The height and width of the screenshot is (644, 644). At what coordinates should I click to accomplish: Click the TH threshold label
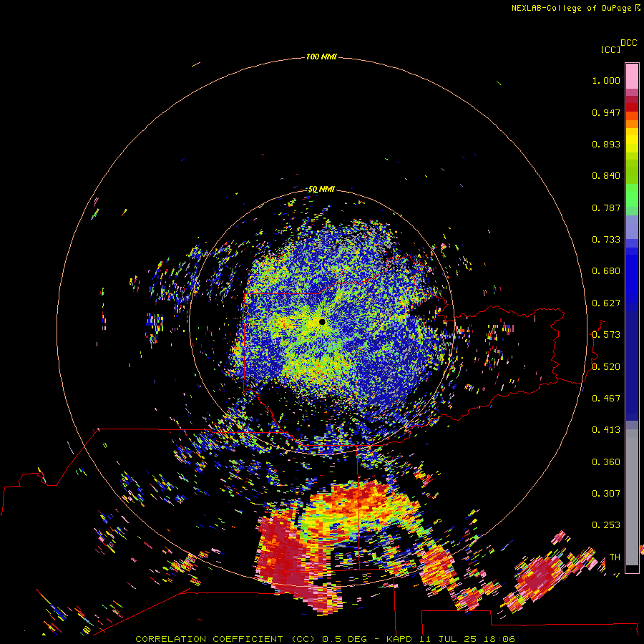[x=615, y=557]
